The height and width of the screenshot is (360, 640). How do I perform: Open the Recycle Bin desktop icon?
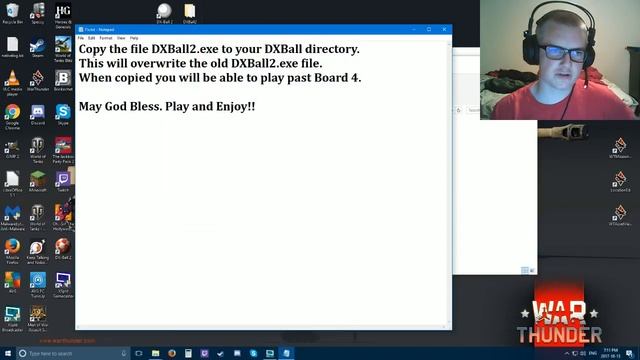[12, 13]
